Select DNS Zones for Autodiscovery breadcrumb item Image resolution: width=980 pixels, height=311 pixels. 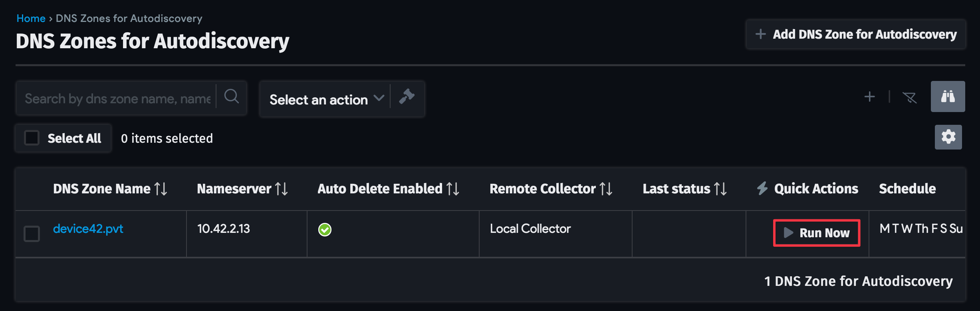129,18
